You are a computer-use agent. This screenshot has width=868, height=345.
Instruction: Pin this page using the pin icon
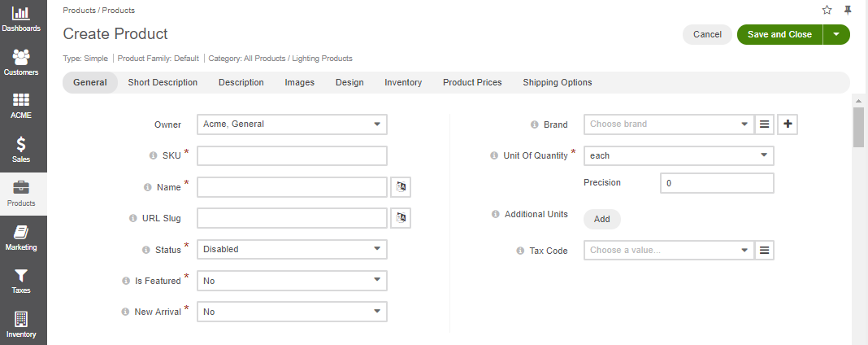(x=848, y=10)
